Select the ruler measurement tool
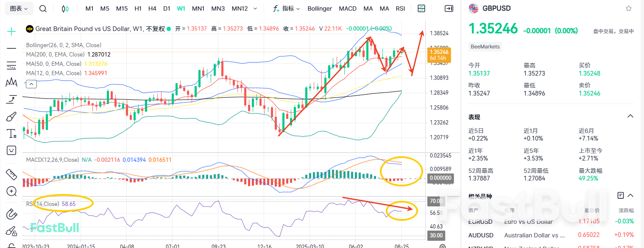The image size is (644, 248). pyautogui.click(x=11, y=175)
